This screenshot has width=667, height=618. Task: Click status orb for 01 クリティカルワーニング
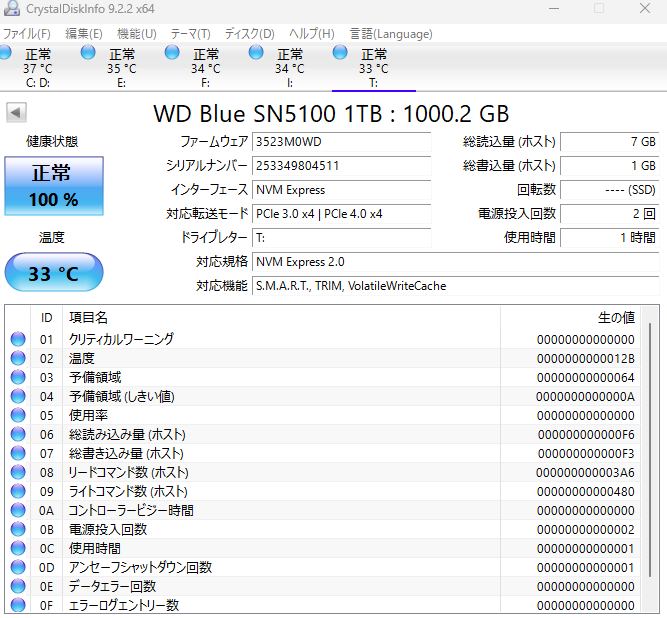[18, 339]
